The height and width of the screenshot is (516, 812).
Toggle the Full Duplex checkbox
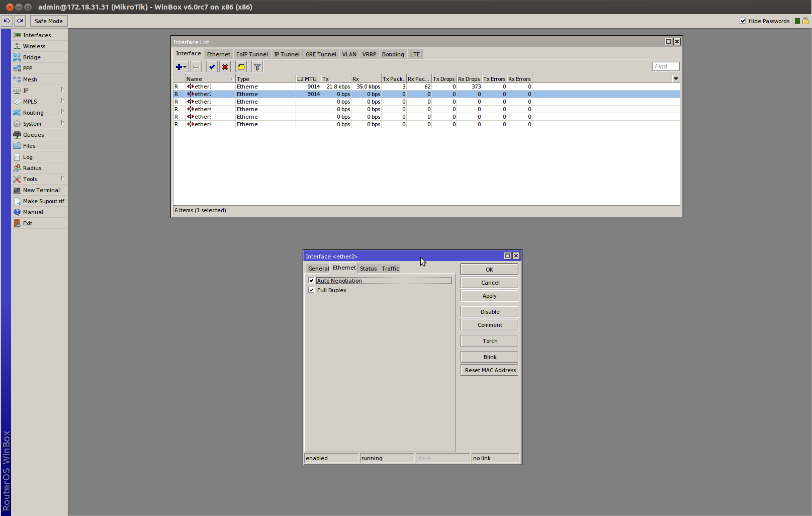(311, 290)
